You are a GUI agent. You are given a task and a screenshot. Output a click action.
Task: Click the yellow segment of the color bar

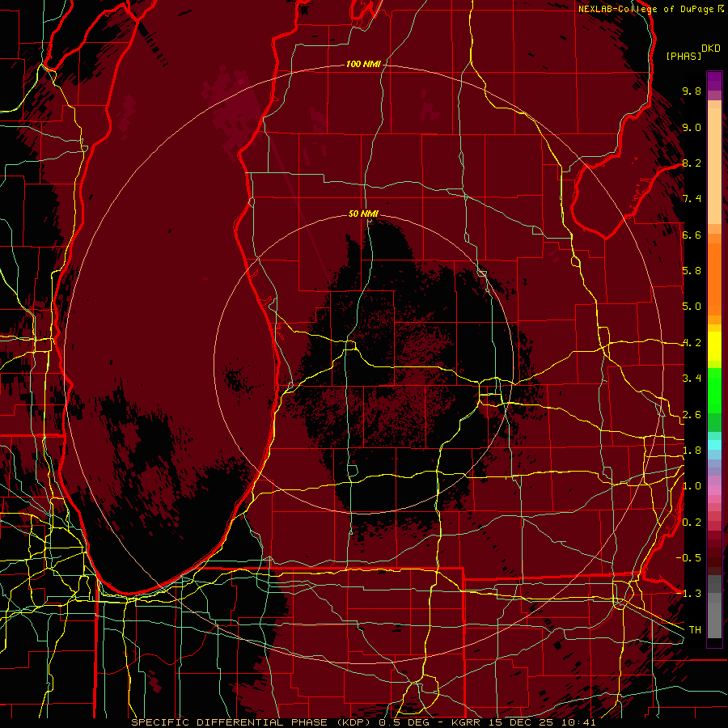click(714, 346)
